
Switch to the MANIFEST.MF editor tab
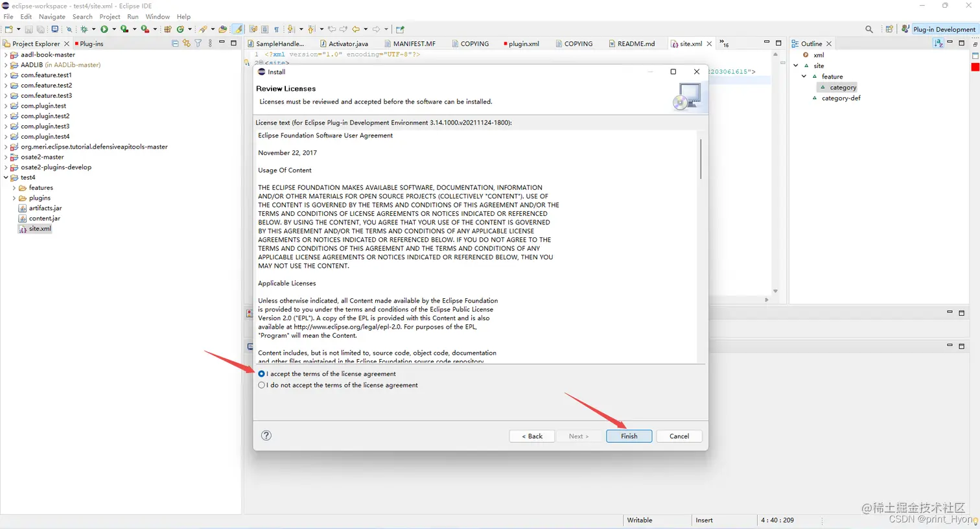[410, 44]
